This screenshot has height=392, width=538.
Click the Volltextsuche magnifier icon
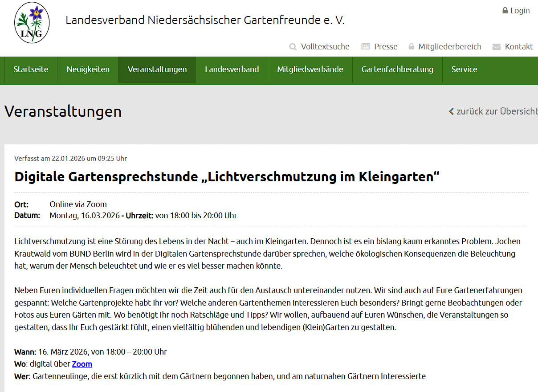click(293, 46)
